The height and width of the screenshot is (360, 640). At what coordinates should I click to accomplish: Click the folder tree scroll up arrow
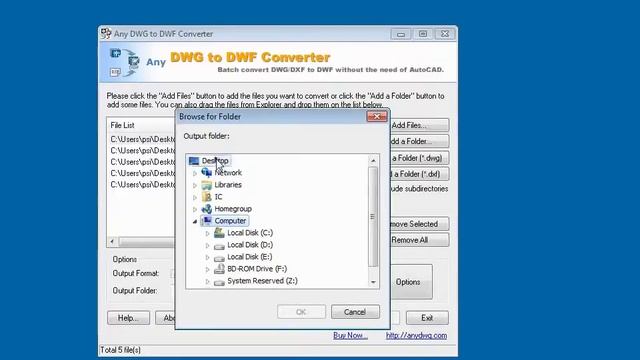click(x=373, y=161)
